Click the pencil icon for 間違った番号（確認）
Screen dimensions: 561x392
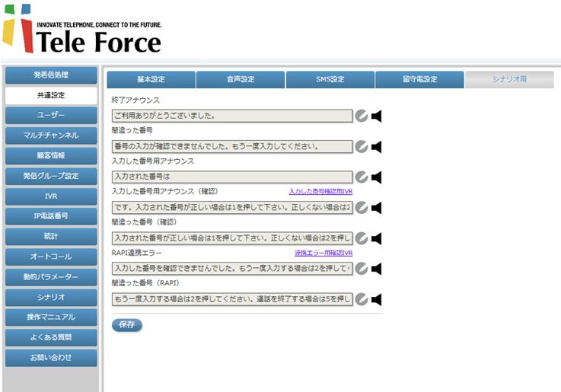click(362, 238)
